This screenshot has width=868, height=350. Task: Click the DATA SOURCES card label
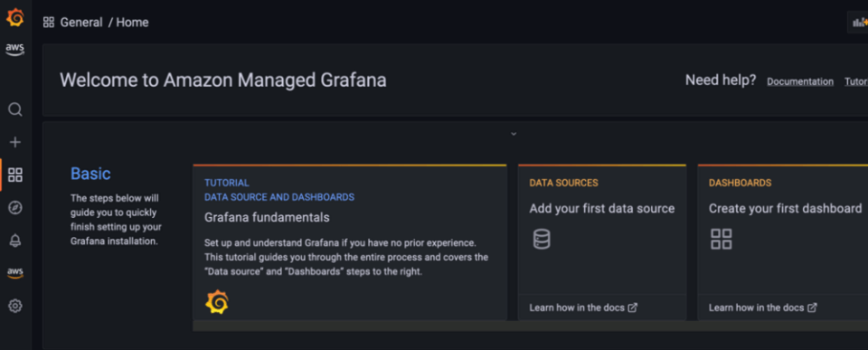pos(563,183)
